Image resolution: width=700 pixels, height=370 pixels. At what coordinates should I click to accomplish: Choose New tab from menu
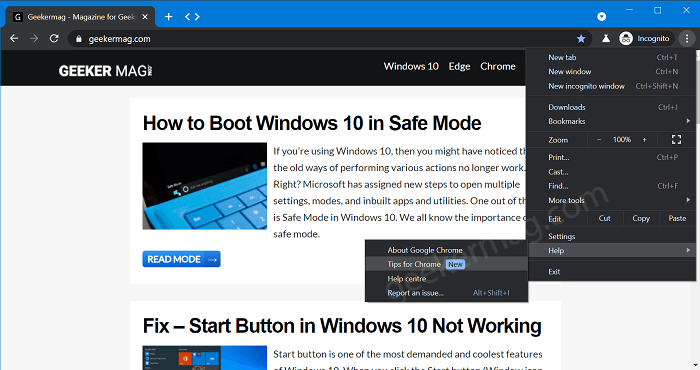click(x=612, y=57)
